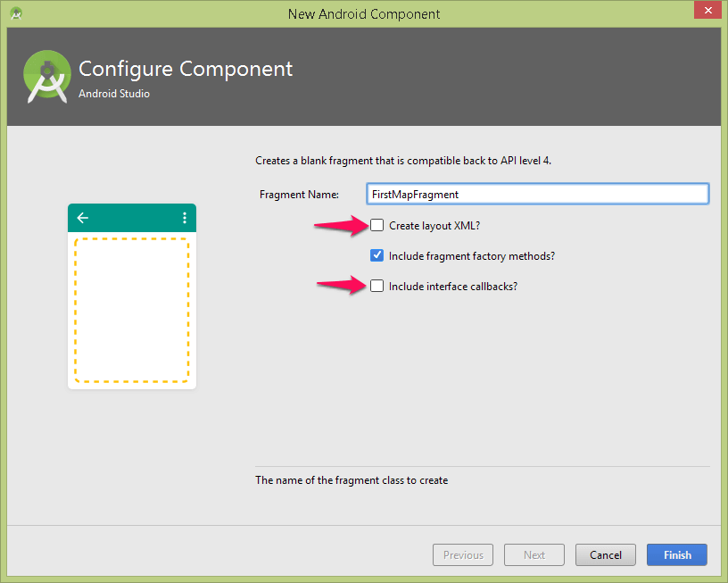Viewport: 728px width, 583px height.
Task: Click the large Android Studio logo in header
Action: click(47, 77)
